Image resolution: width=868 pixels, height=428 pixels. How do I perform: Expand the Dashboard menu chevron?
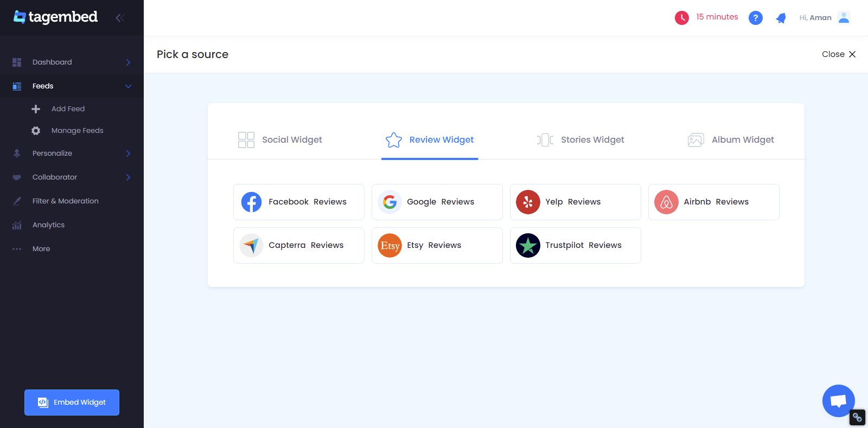(129, 62)
